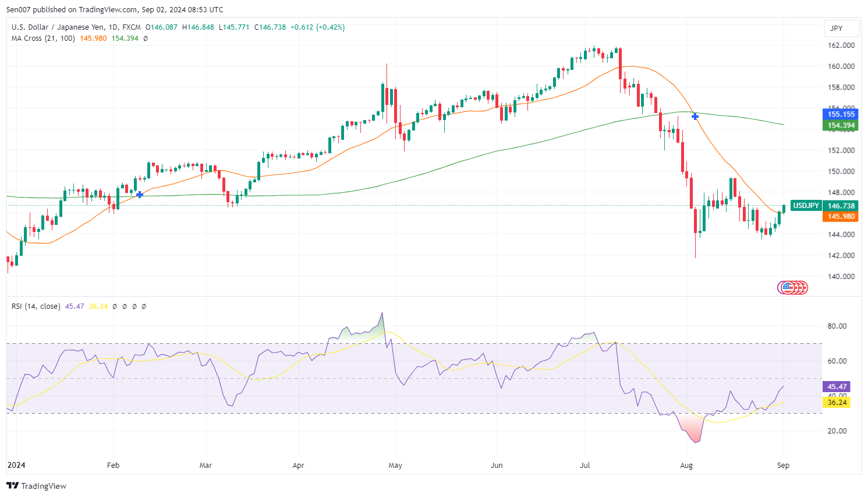The height and width of the screenshot is (497, 868).
Task: Click the purple RSI value label 45.47
Action: (837, 387)
